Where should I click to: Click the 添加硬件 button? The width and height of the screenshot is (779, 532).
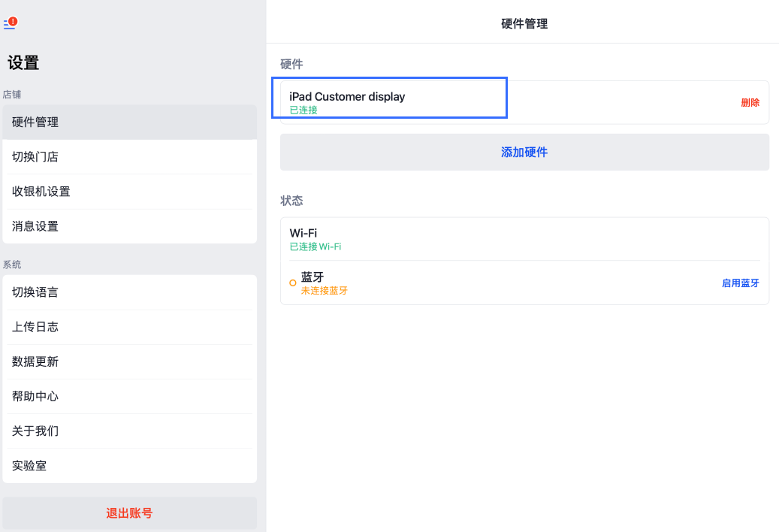(x=524, y=152)
